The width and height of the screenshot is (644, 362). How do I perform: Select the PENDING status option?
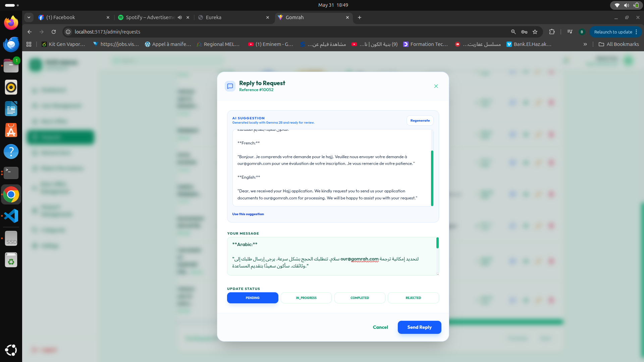click(253, 298)
